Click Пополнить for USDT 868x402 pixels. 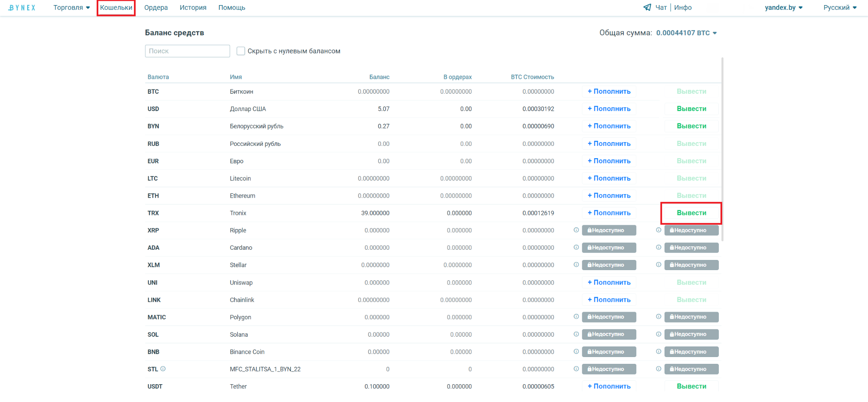tap(609, 386)
